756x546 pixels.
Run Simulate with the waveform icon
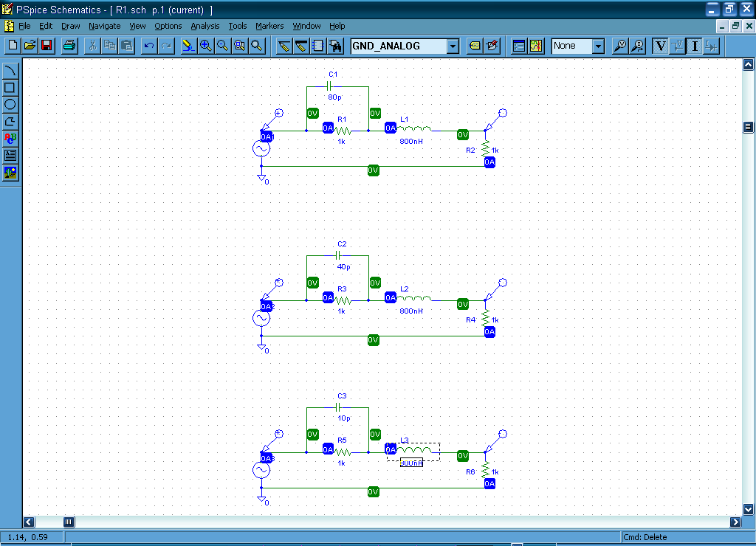pyautogui.click(x=536, y=46)
